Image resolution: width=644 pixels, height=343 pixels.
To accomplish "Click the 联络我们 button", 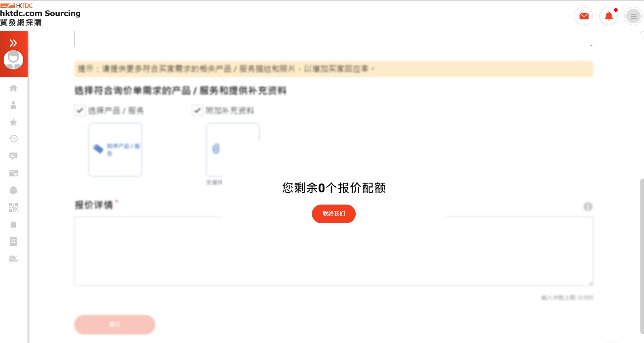I will click(x=334, y=214).
